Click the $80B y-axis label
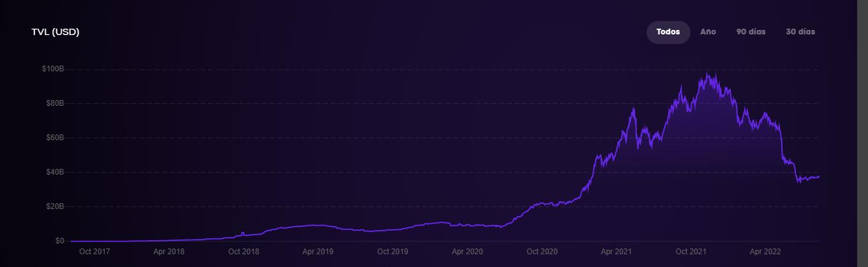 [x=54, y=103]
